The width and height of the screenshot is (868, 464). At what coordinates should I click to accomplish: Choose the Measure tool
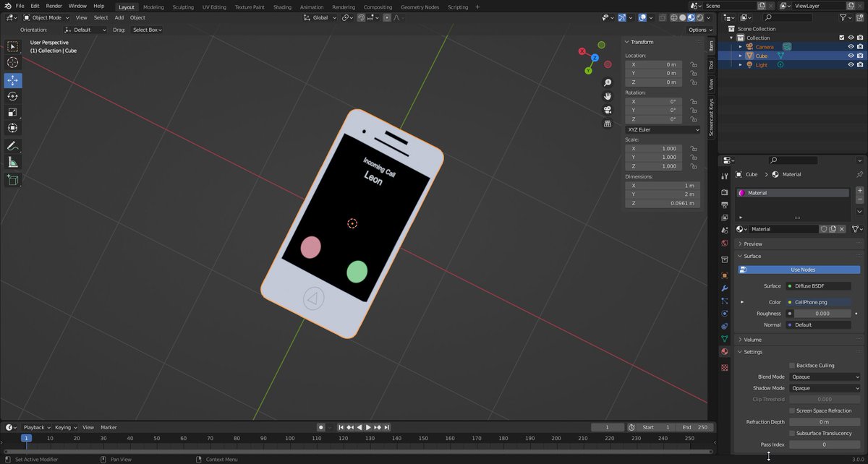tap(13, 162)
